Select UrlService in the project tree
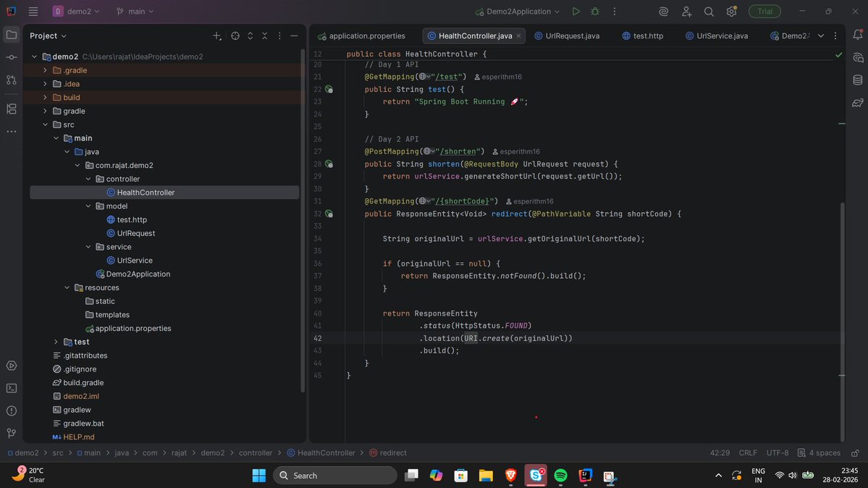This screenshot has width=868, height=488. [x=135, y=261]
